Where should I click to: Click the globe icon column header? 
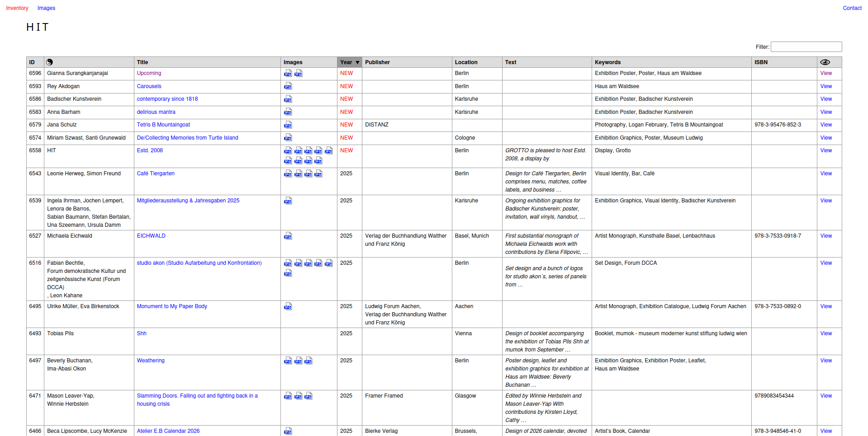click(49, 62)
